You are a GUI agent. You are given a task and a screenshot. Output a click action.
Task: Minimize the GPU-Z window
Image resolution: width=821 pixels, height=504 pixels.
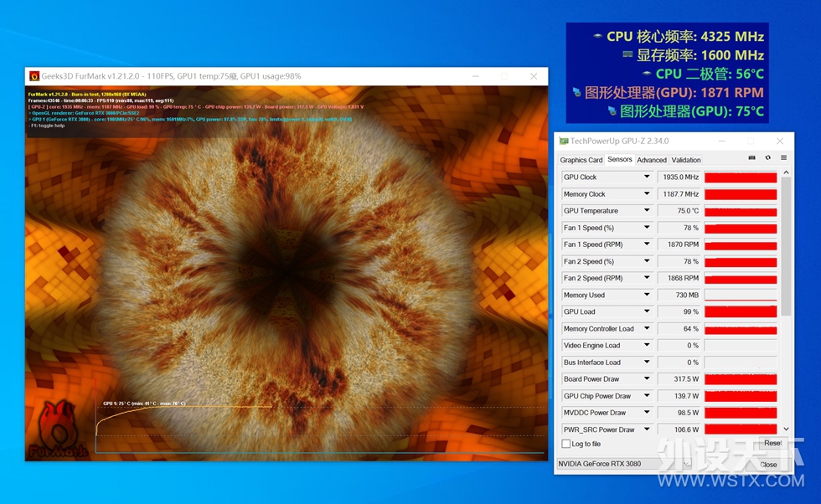pyautogui.click(x=721, y=141)
